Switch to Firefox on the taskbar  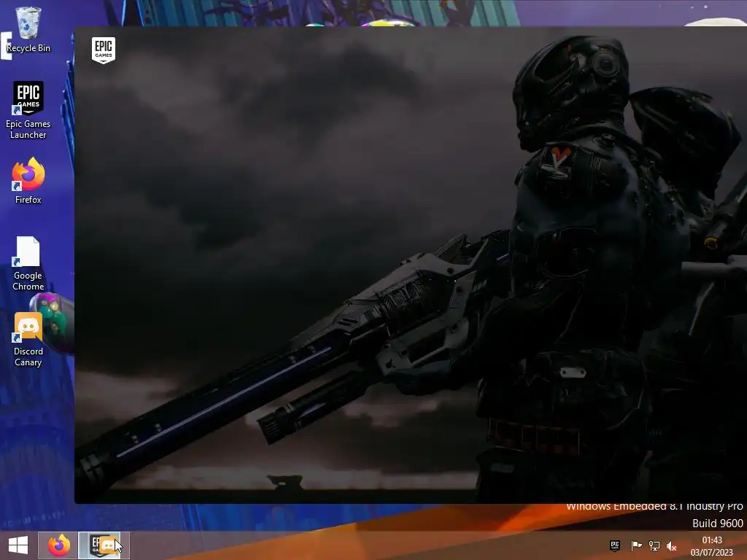[x=58, y=545]
